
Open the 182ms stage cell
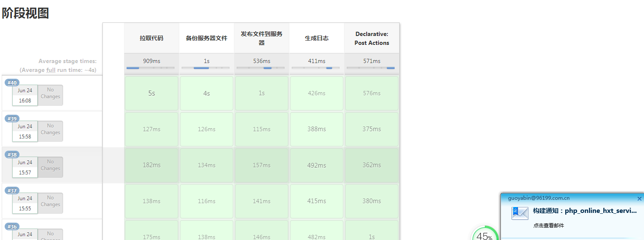tap(152, 165)
